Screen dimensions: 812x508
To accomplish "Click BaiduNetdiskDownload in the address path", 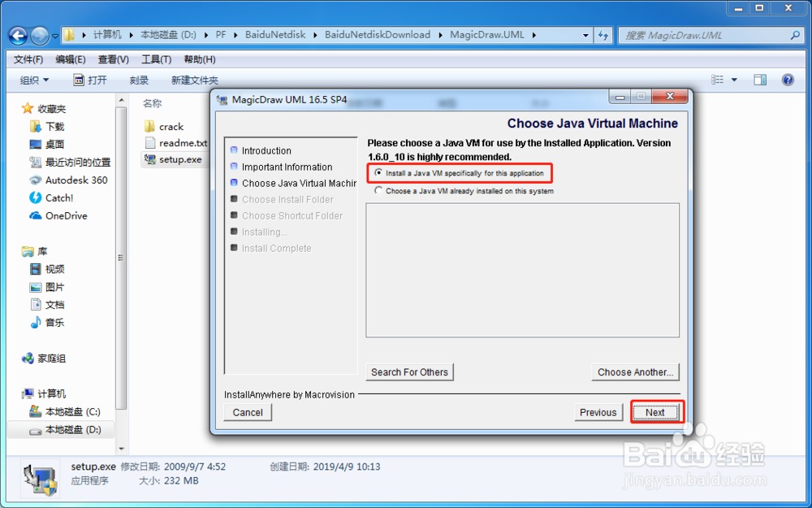I will [x=378, y=35].
